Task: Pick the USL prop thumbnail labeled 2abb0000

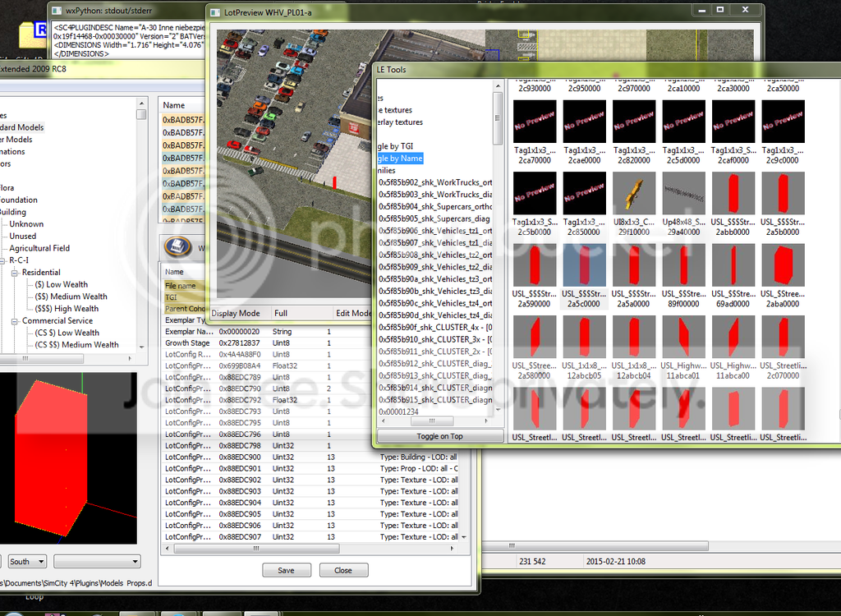Action: coord(733,193)
